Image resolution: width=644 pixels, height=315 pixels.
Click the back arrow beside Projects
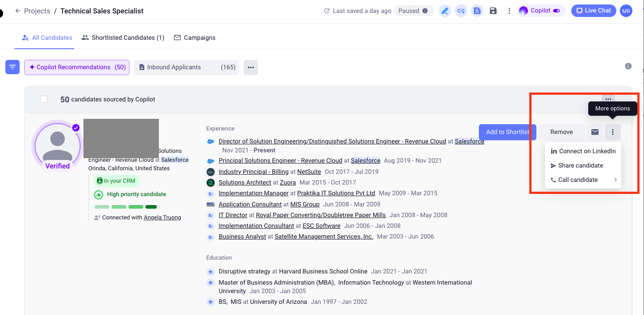point(18,11)
